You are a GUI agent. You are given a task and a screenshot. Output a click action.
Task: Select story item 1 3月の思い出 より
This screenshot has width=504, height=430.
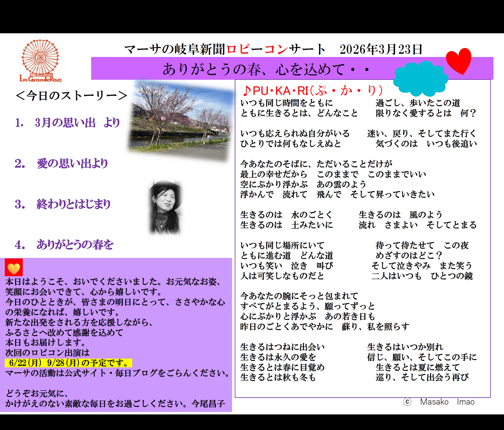click(x=68, y=123)
